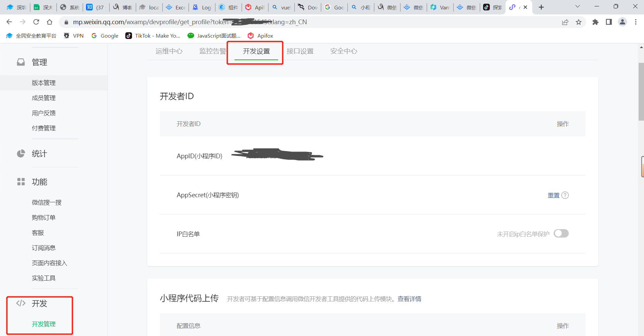Go back to the previous page
Screen dimensions: 644x336
pyautogui.click(x=9, y=22)
